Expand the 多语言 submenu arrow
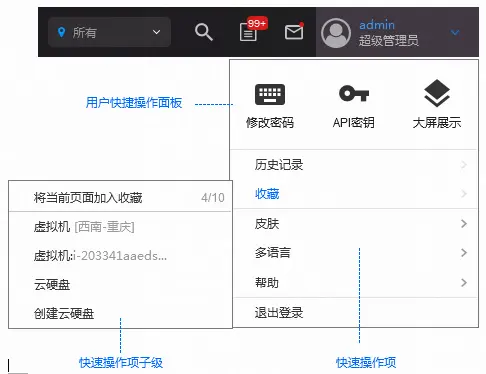This screenshot has height=374, width=486. 464,252
